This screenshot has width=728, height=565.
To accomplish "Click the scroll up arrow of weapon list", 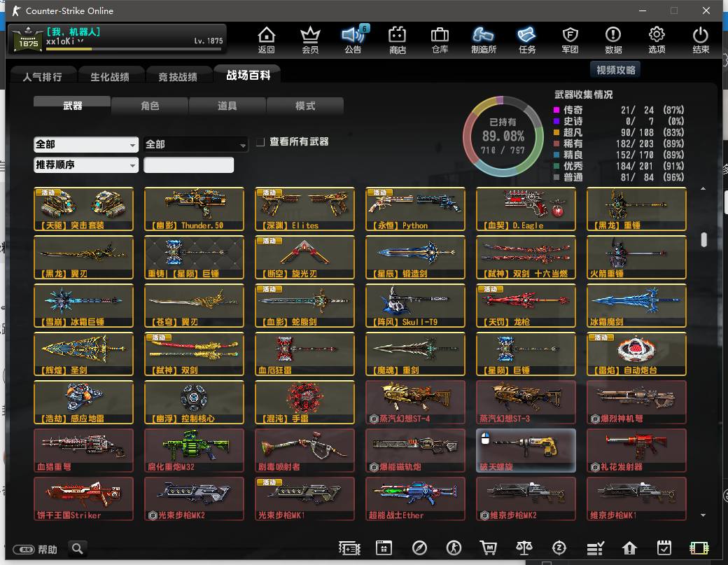I will [703, 188].
